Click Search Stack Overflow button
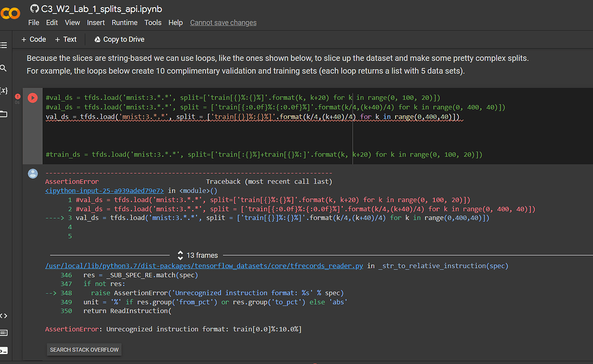 (x=85, y=350)
